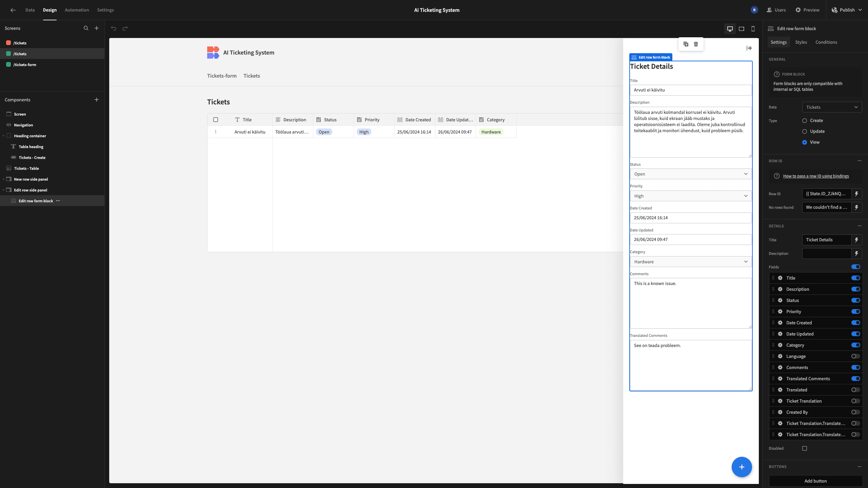Click the undo arrow icon

point(114,28)
